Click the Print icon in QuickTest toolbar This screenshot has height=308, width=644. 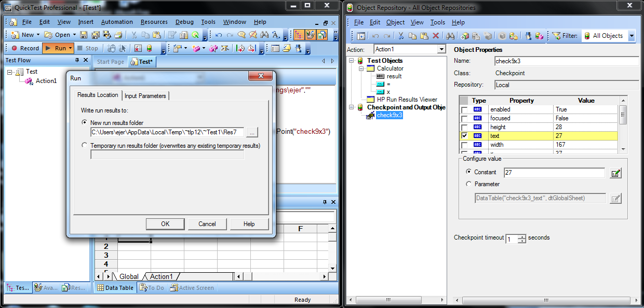tap(118, 35)
